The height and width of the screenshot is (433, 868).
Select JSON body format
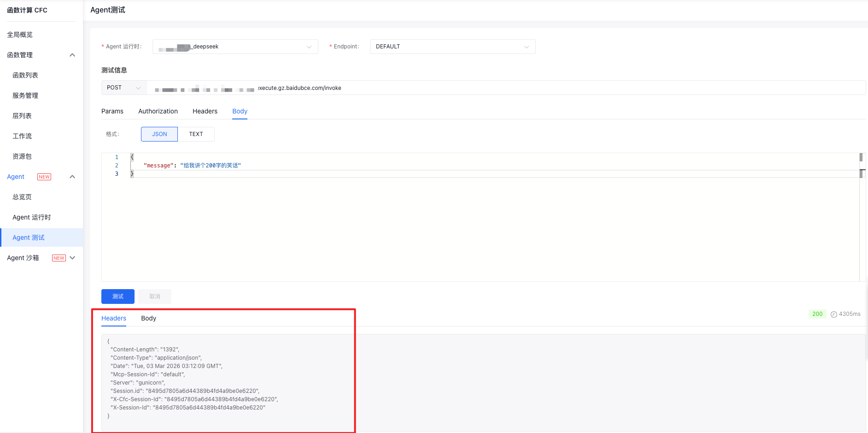point(159,134)
